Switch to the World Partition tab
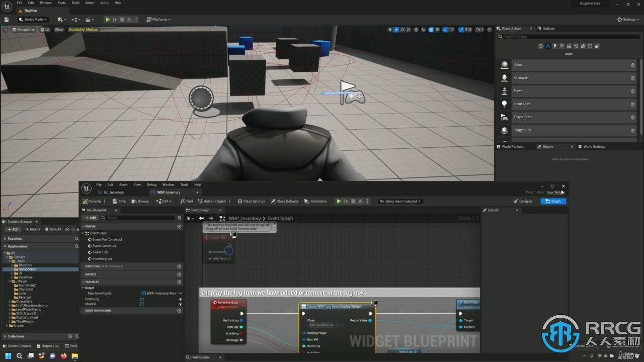The height and width of the screenshot is (362, 644). click(511, 147)
